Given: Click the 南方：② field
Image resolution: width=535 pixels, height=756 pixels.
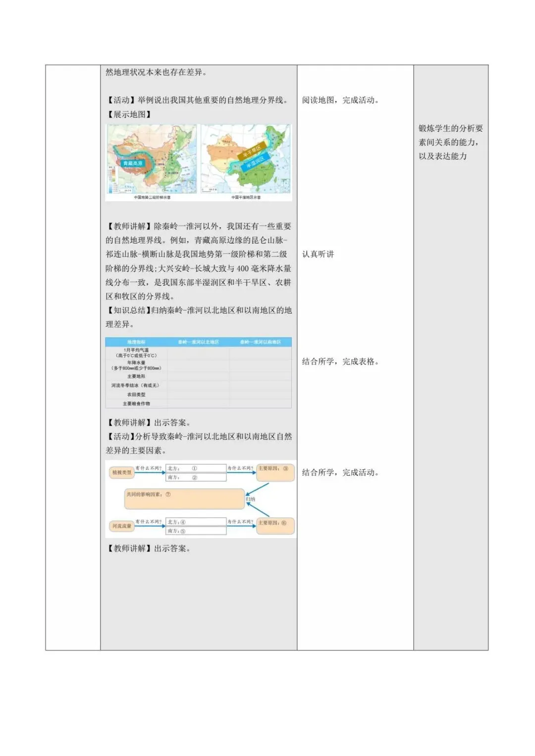Looking at the screenshot, I should 196,477.
